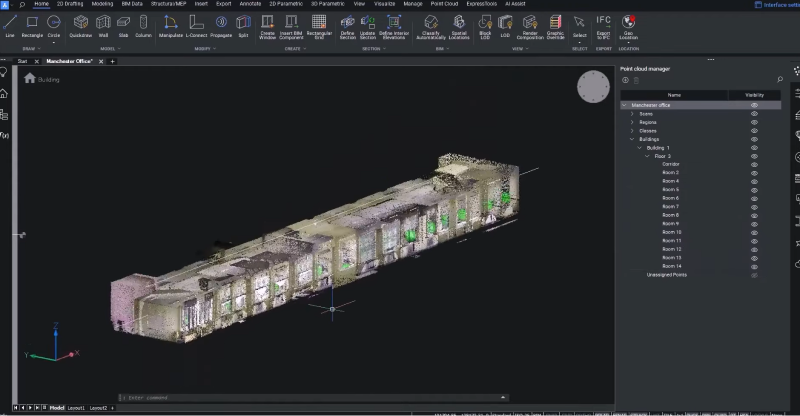
Task: Open the Point Cloud ribbon tab
Action: tap(444, 4)
